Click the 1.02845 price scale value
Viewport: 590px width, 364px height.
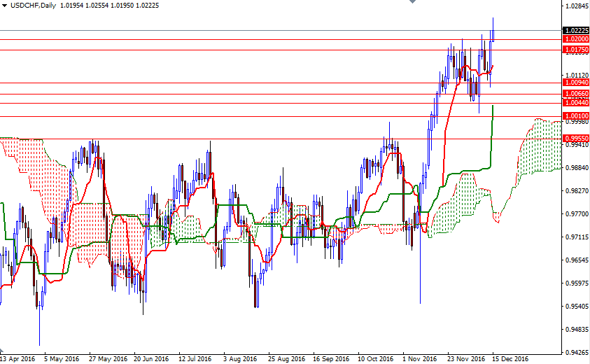pos(577,6)
